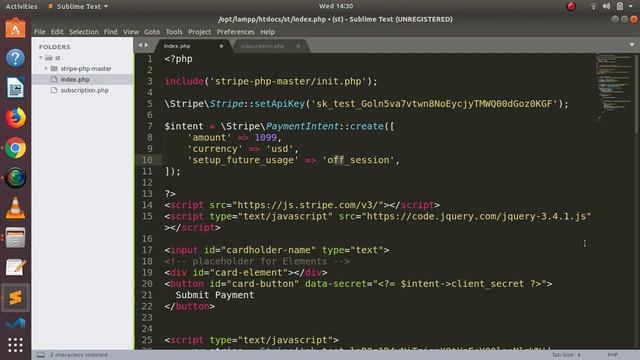Viewport: 640px width, 360px height.
Task: Open Sublime Text app menu in top bar
Action: coord(78,6)
